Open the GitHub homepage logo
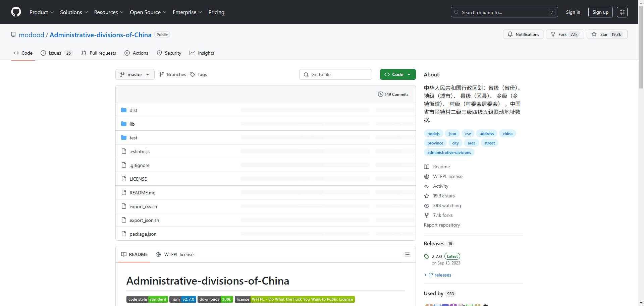This screenshot has width=644, height=306. pos(16,12)
